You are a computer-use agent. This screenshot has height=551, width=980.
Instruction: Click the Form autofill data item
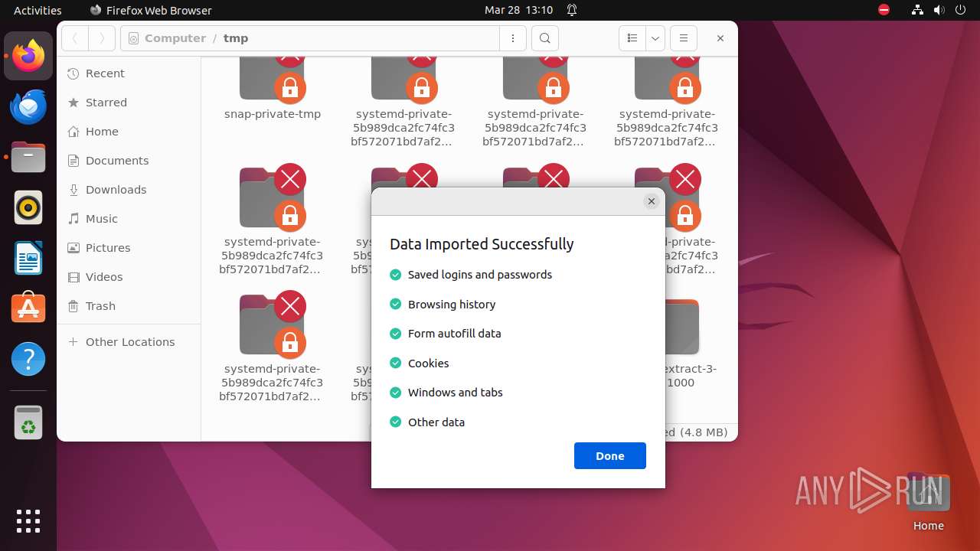coord(446,334)
